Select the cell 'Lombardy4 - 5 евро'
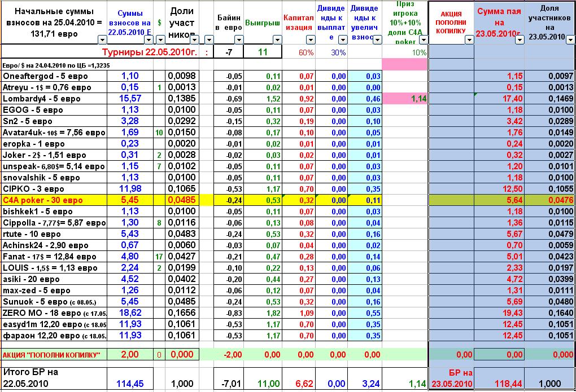 [x=54, y=99]
